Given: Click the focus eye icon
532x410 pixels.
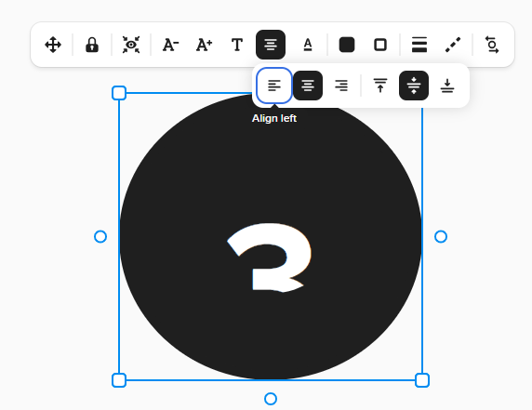Looking at the screenshot, I should pyautogui.click(x=131, y=45).
